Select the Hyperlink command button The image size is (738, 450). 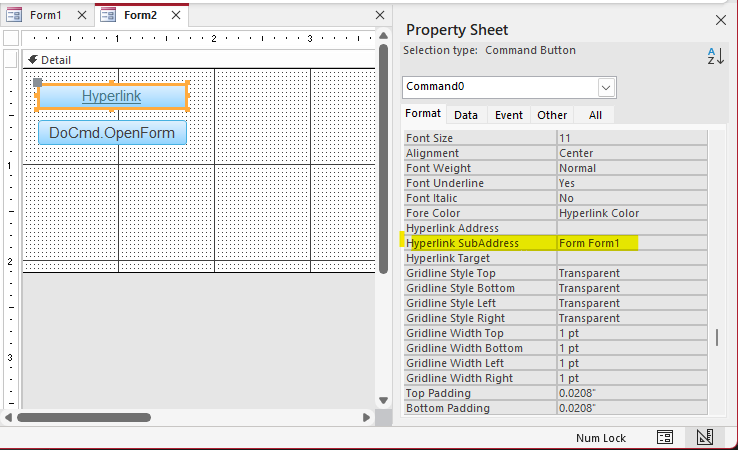point(112,96)
